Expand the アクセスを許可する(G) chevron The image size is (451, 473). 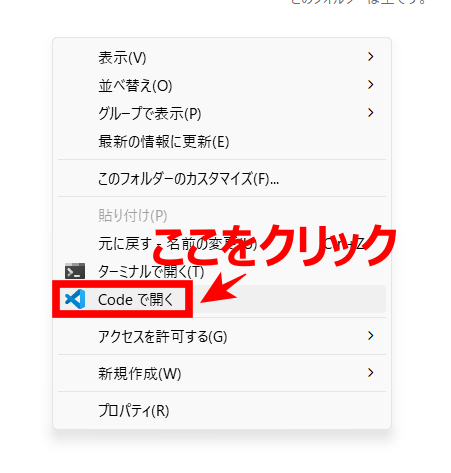pyautogui.click(x=370, y=336)
